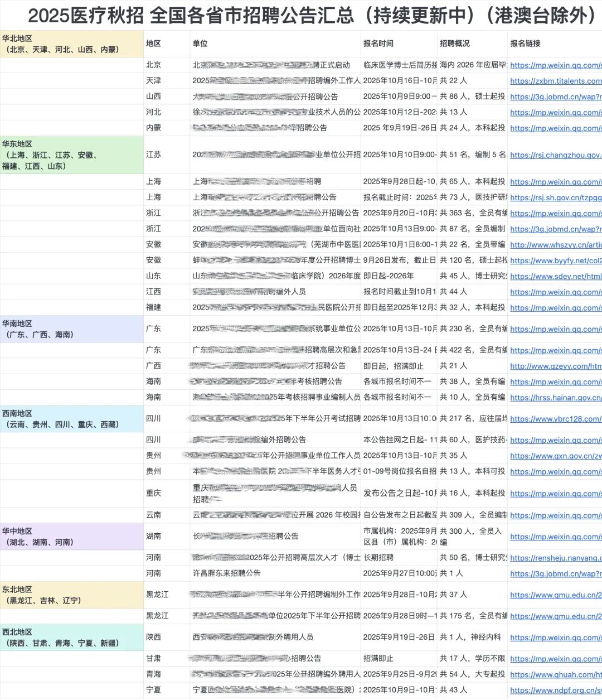Viewport: 602px width, 700px height.
Task: Select the green 华东地区 region cell
Action: click(71, 155)
